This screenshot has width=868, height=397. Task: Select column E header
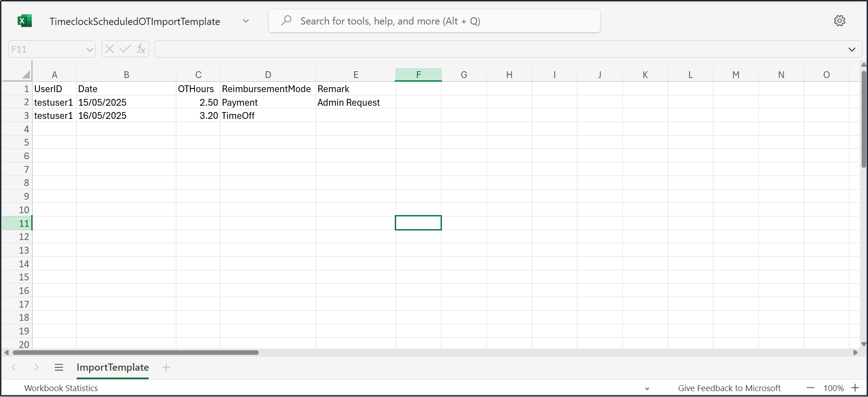pyautogui.click(x=356, y=74)
